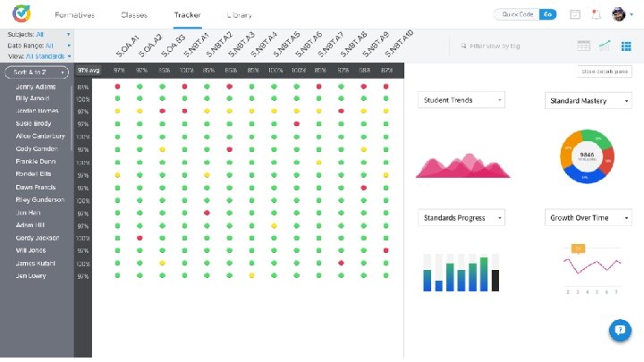Open the Sort A to Z dropdown
The width and height of the screenshot is (644, 362).
pos(37,72)
